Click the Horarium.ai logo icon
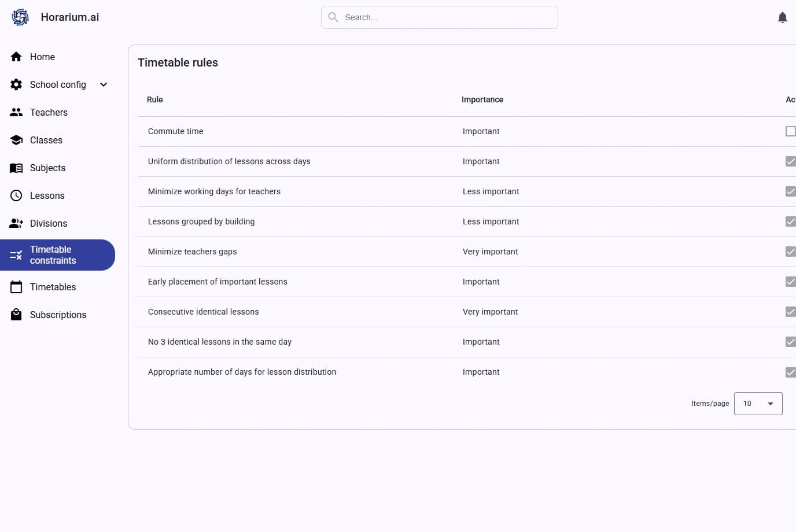This screenshot has height=532, width=796. pyautogui.click(x=20, y=17)
